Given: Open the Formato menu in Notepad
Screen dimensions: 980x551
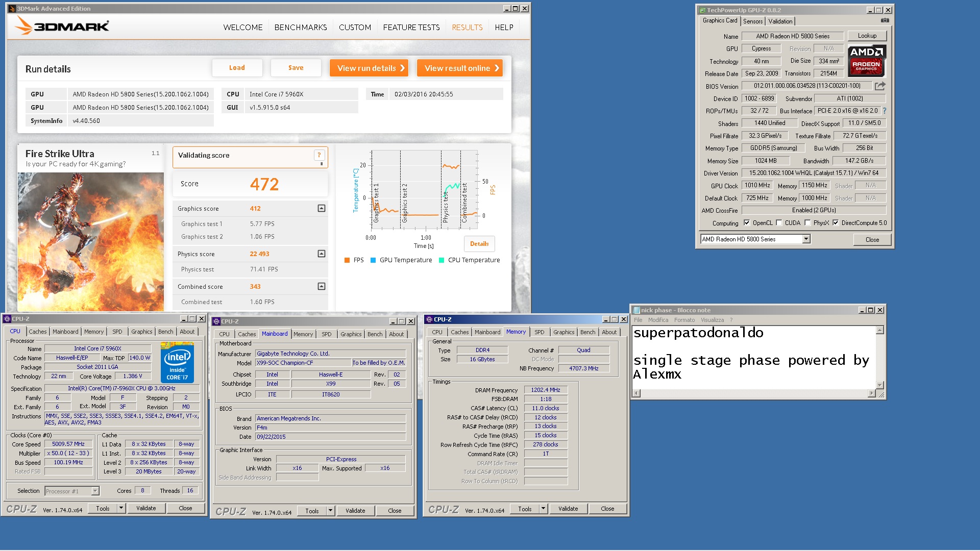Looking at the screenshot, I should [684, 320].
